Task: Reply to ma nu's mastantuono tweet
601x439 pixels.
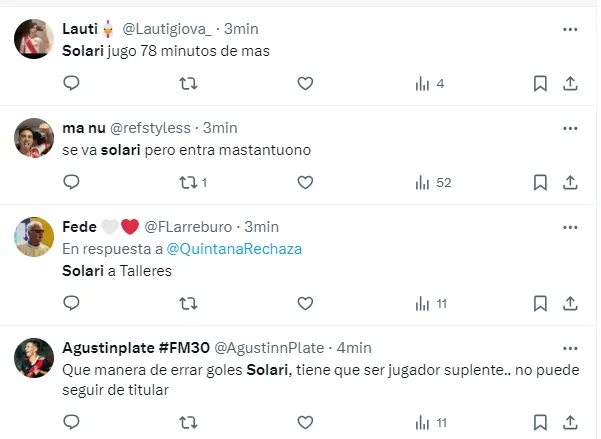Action: coord(71,182)
